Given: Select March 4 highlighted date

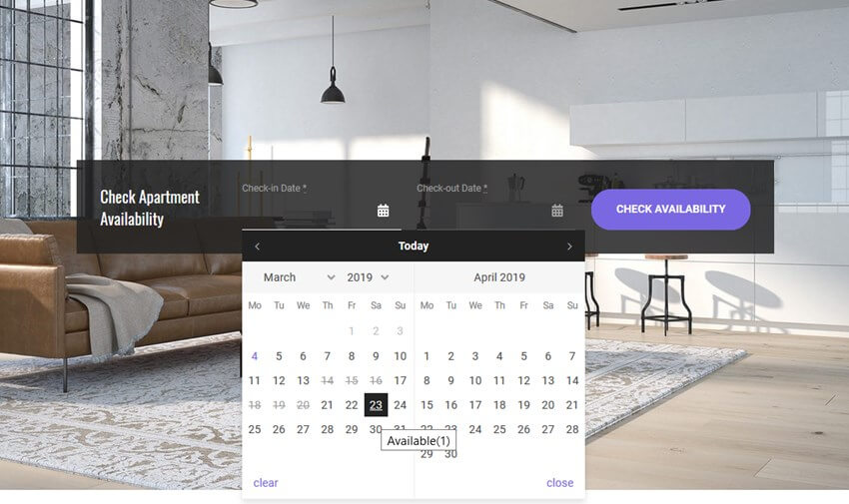Looking at the screenshot, I should coord(255,356).
